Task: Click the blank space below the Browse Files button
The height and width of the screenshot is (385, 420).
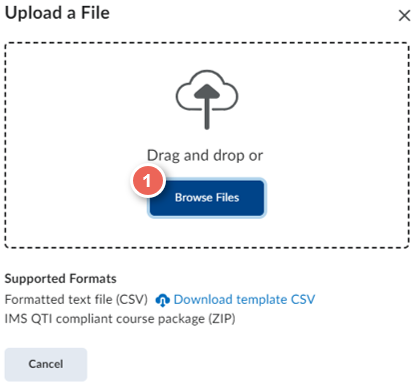Action: 207,233
